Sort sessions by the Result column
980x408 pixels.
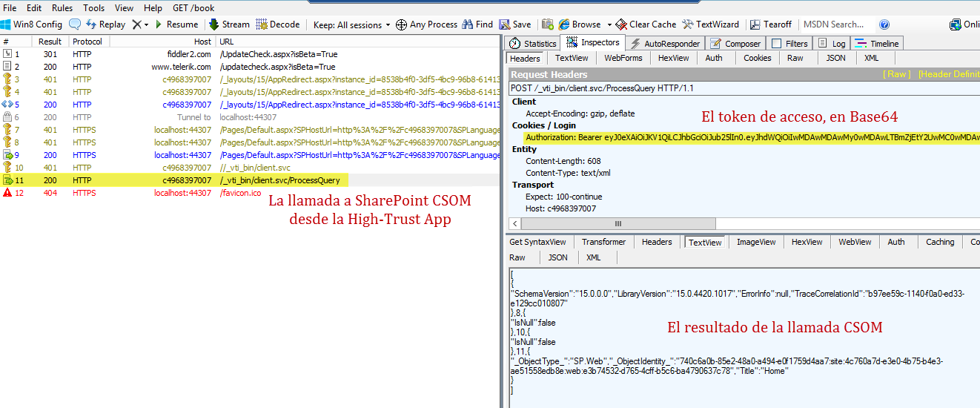pyautogui.click(x=50, y=42)
